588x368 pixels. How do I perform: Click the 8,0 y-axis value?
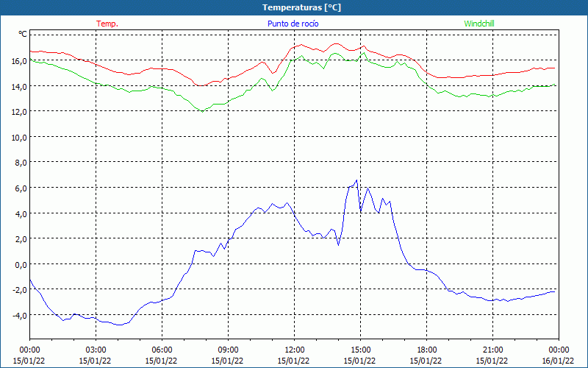21,163
